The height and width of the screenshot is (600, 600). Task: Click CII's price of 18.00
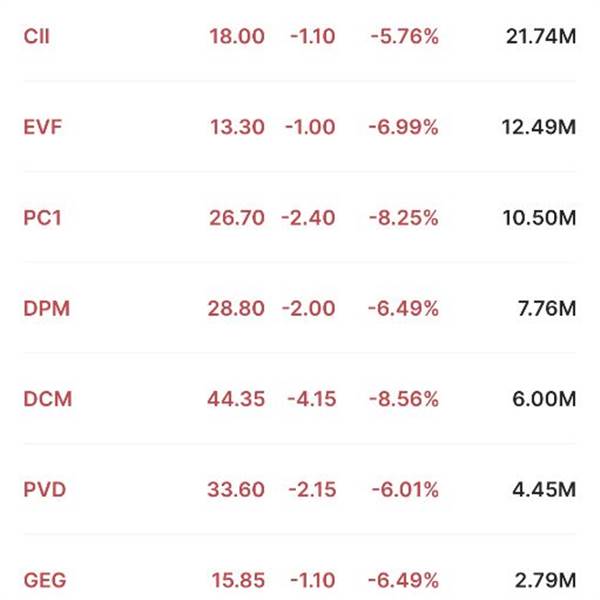pyautogui.click(x=237, y=36)
